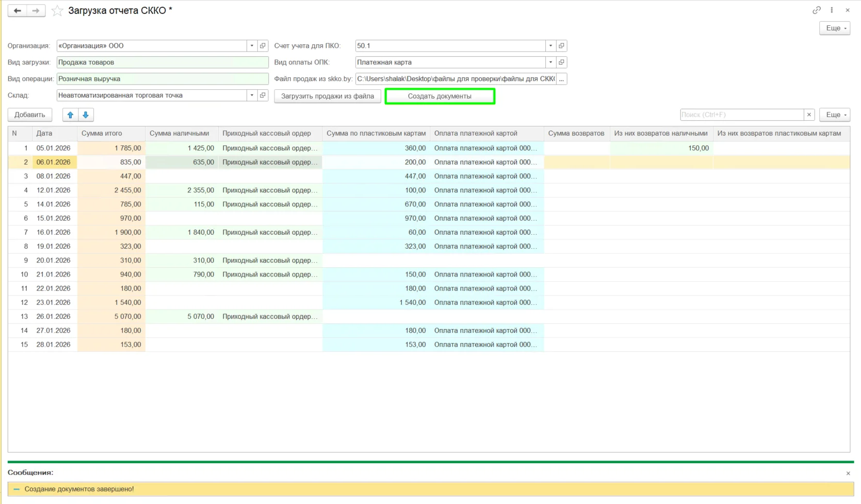Click the Создать документы button
861x504 pixels.
(x=440, y=96)
